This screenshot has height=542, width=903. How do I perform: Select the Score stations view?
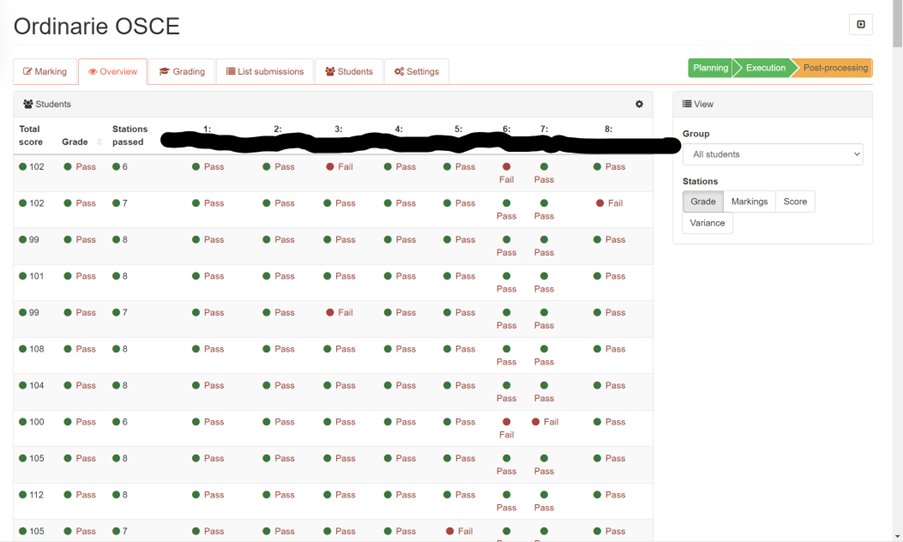[x=795, y=202]
